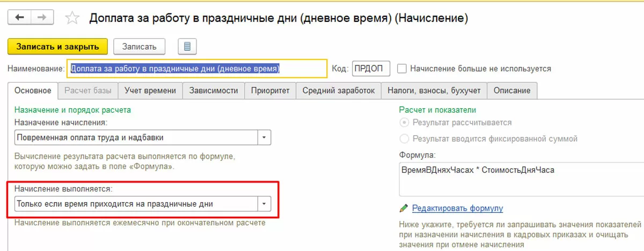Click the pencil icon beside formula link

(x=404, y=208)
